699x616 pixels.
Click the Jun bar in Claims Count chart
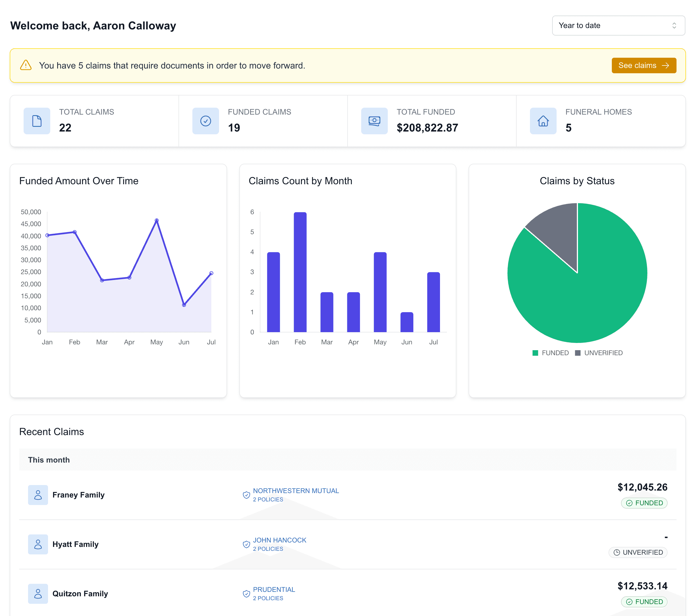pyautogui.click(x=407, y=322)
